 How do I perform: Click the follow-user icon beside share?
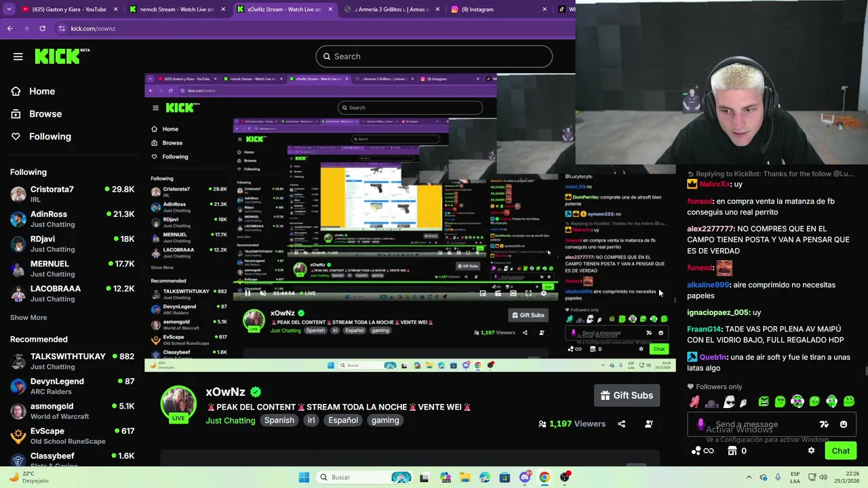[649, 424]
